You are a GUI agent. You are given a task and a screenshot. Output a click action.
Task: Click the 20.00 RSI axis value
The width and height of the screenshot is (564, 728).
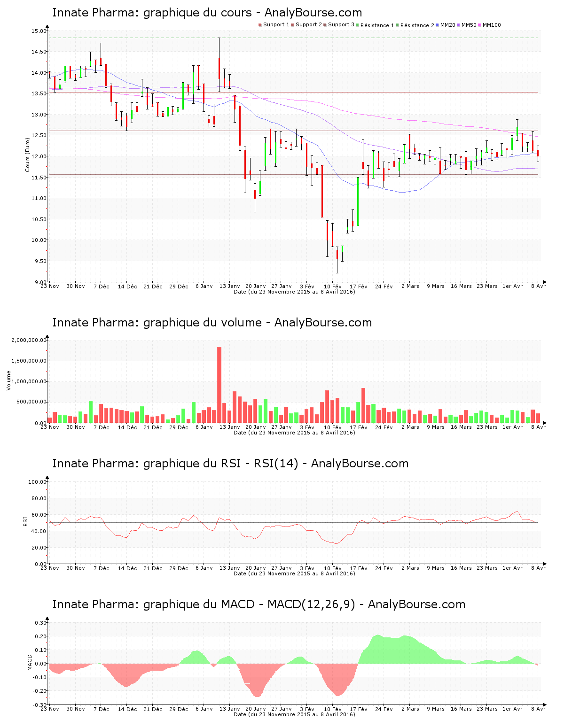(x=39, y=548)
